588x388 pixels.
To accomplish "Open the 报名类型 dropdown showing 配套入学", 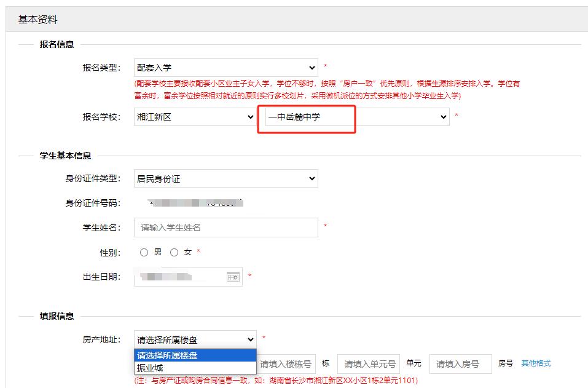I will coord(225,68).
